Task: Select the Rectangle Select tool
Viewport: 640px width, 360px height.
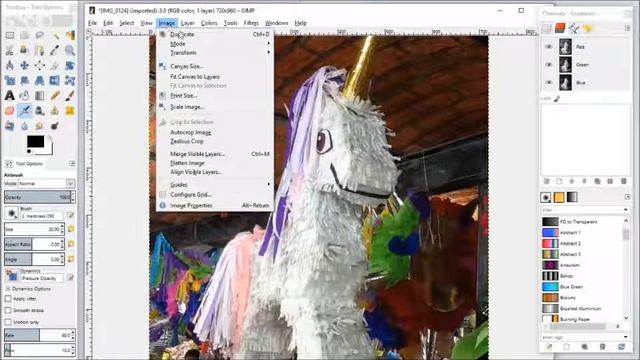Action: [9, 36]
